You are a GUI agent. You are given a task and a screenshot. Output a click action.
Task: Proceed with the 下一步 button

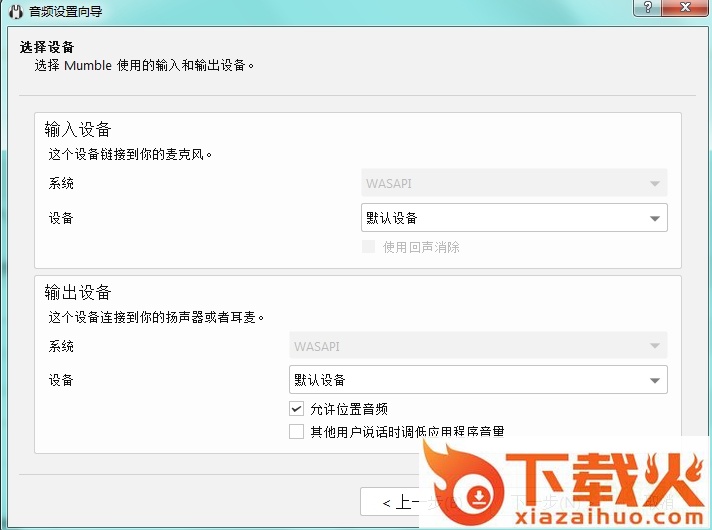point(525,502)
